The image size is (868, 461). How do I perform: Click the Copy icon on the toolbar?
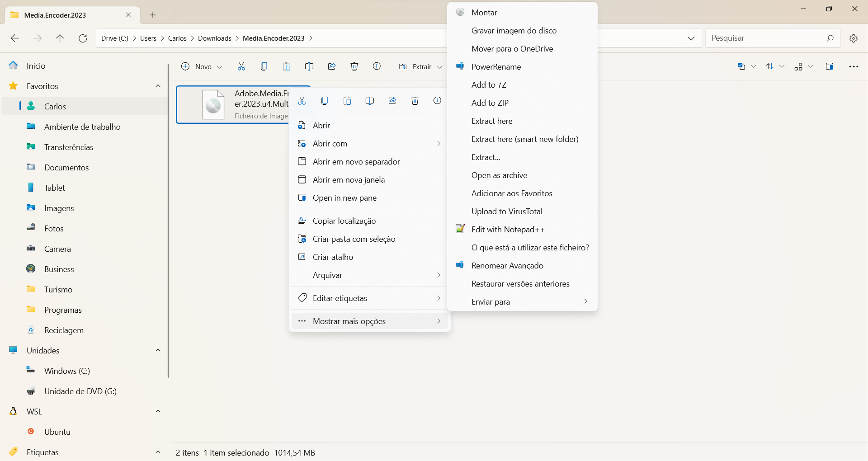pos(264,66)
